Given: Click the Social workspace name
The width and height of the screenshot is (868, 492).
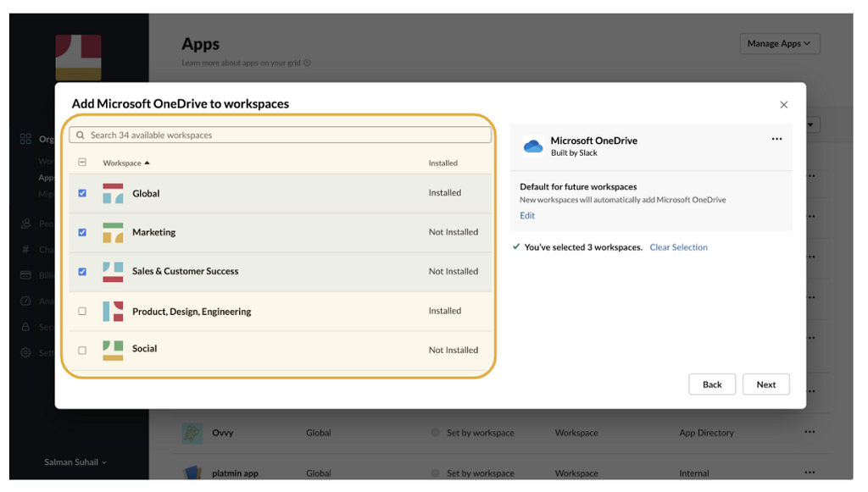Looking at the screenshot, I should (x=144, y=349).
